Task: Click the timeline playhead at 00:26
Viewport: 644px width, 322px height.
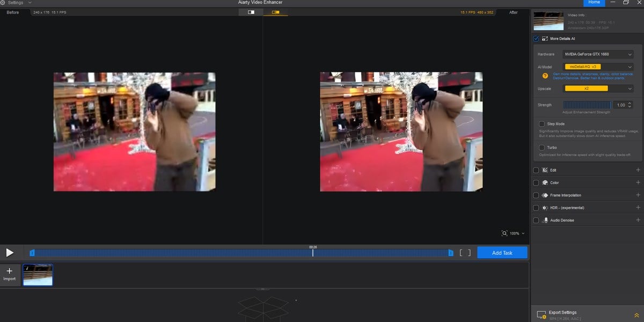Action: coord(313,253)
